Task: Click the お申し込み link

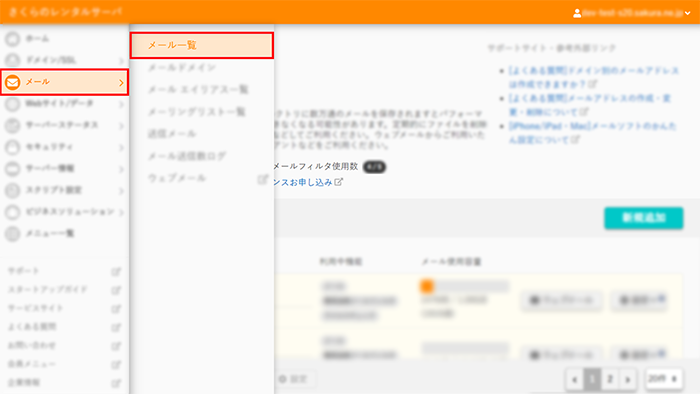Action: click(x=308, y=182)
